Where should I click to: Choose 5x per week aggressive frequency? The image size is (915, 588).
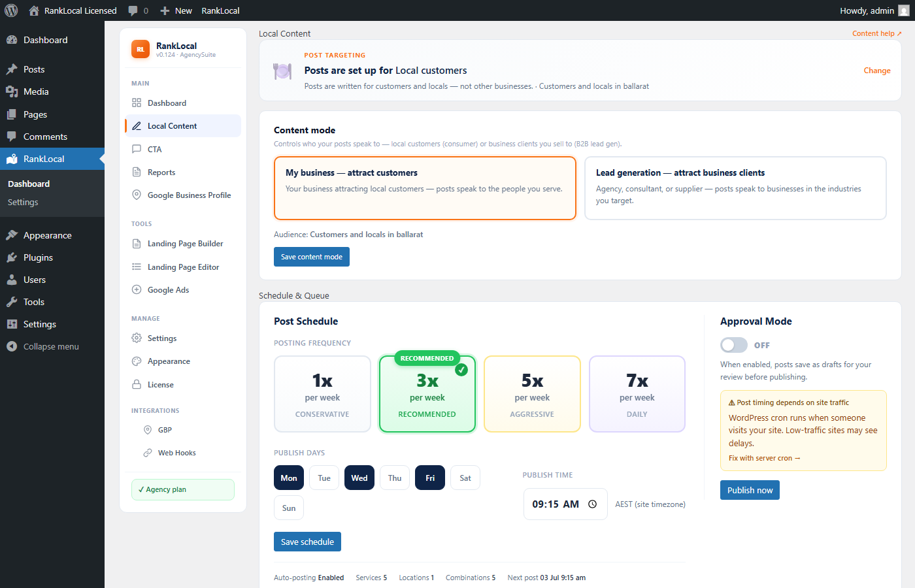point(532,394)
